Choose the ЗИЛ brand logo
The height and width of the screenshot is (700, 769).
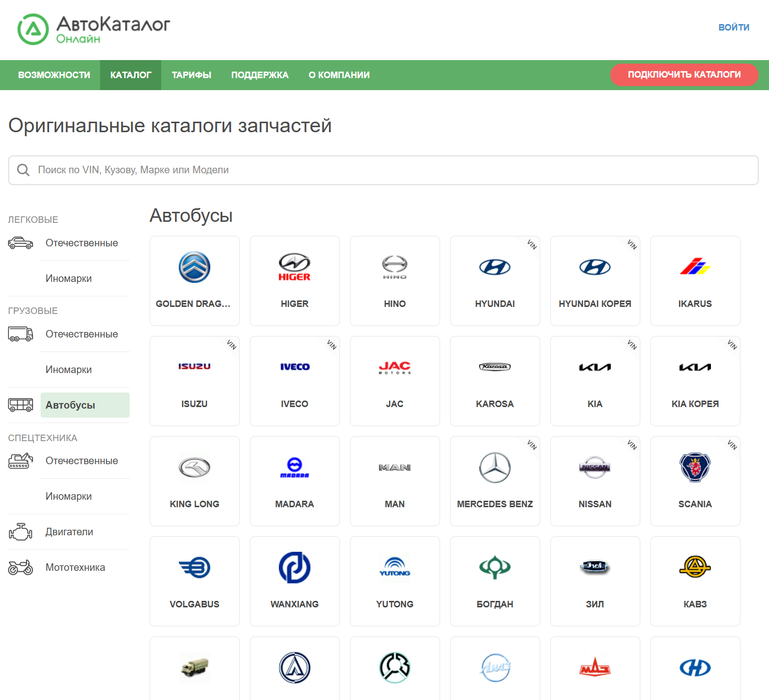point(595,567)
